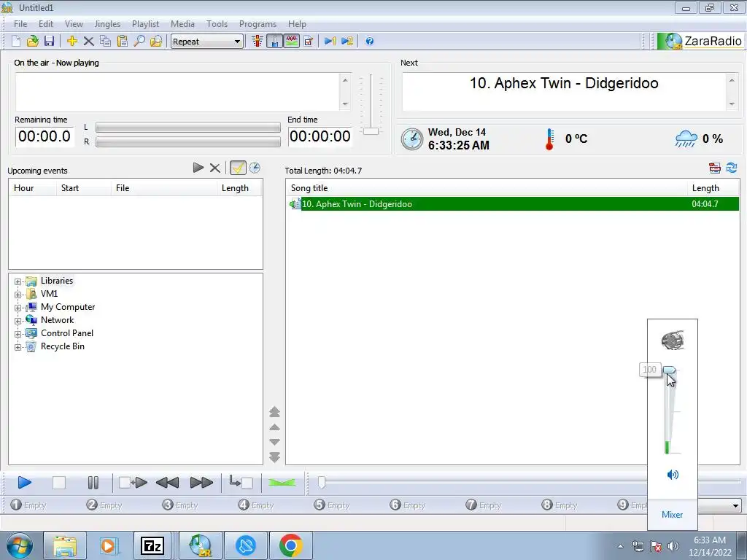Image resolution: width=747 pixels, height=560 pixels.
Task: Expand the Recycle Bin tree node
Action: pyautogui.click(x=18, y=346)
